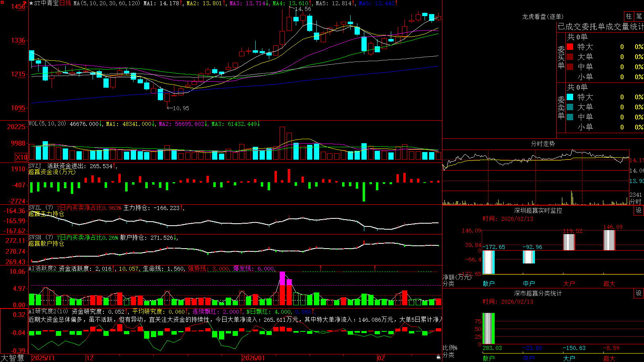The width and height of the screenshot is (644, 362).
Task: Select the 超大 tab in 分类统计 panel
Action: 609,358
